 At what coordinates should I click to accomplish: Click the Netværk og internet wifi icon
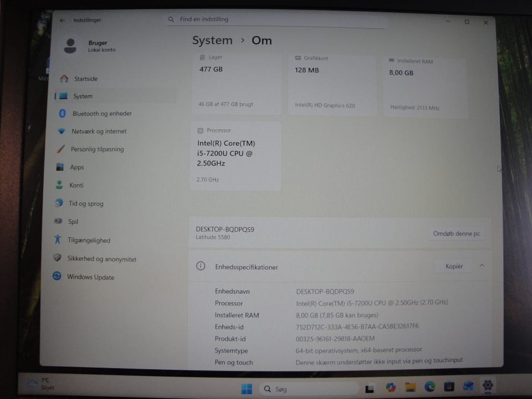point(62,131)
